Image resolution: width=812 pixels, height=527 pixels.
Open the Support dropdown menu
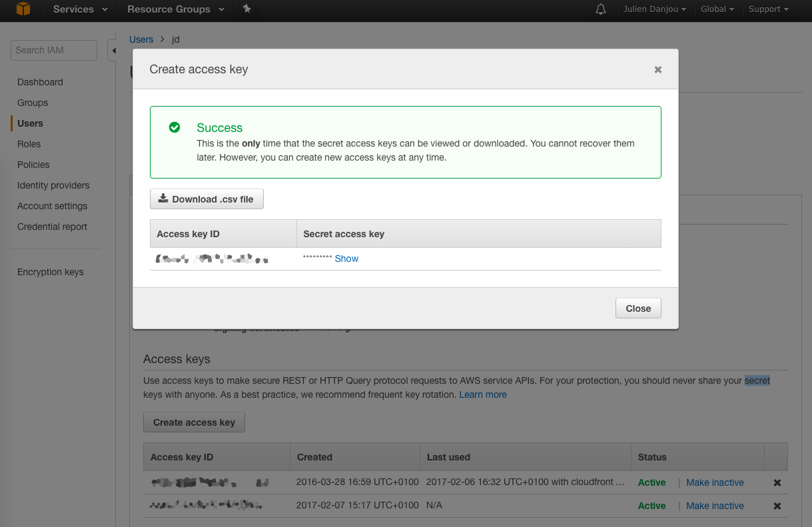(x=768, y=9)
